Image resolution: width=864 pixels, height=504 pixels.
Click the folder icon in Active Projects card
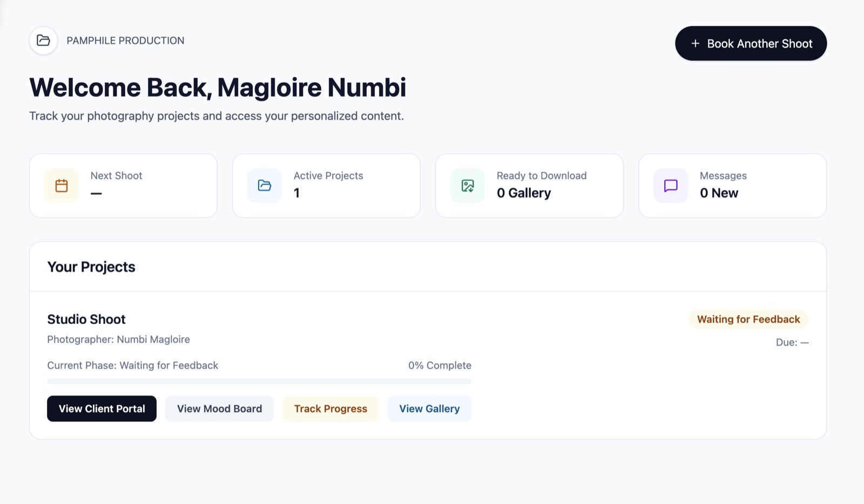tap(265, 186)
